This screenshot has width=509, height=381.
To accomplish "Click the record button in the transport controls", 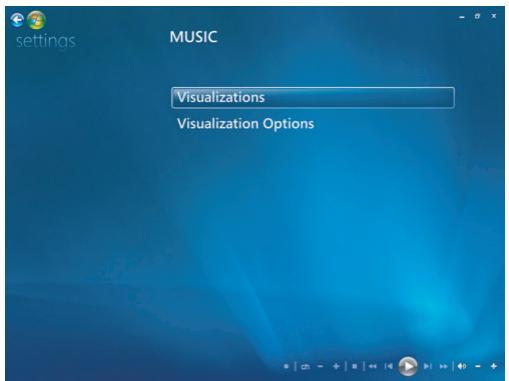I will 286,366.
